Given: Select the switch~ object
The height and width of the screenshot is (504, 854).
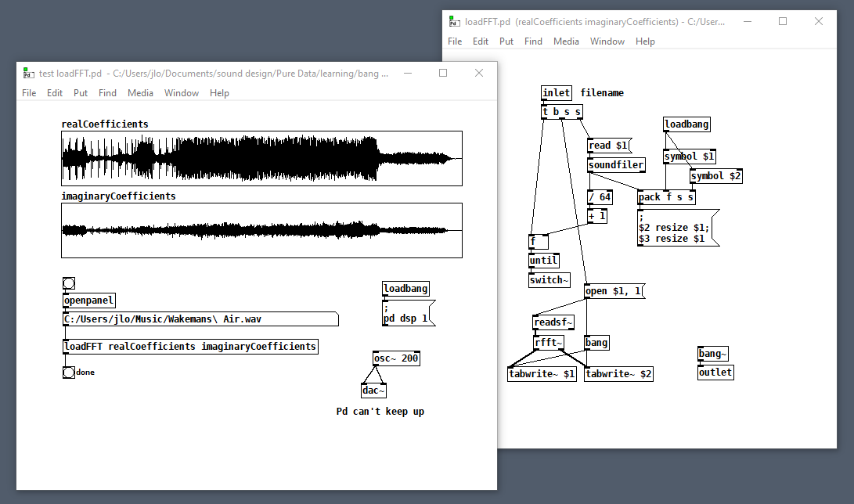Looking at the screenshot, I should (550, 280).
